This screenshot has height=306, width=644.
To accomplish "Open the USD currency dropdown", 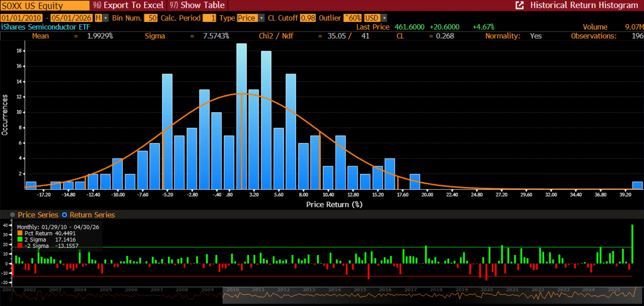I will (x=384, y=18).
